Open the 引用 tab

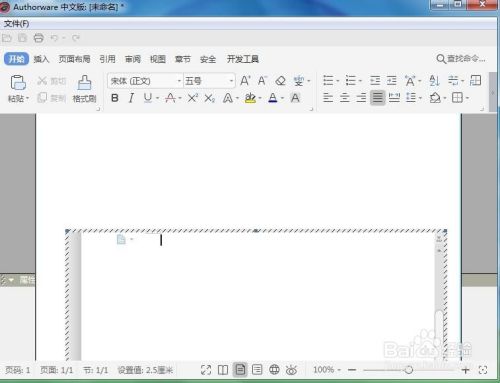tap(107, 59)
